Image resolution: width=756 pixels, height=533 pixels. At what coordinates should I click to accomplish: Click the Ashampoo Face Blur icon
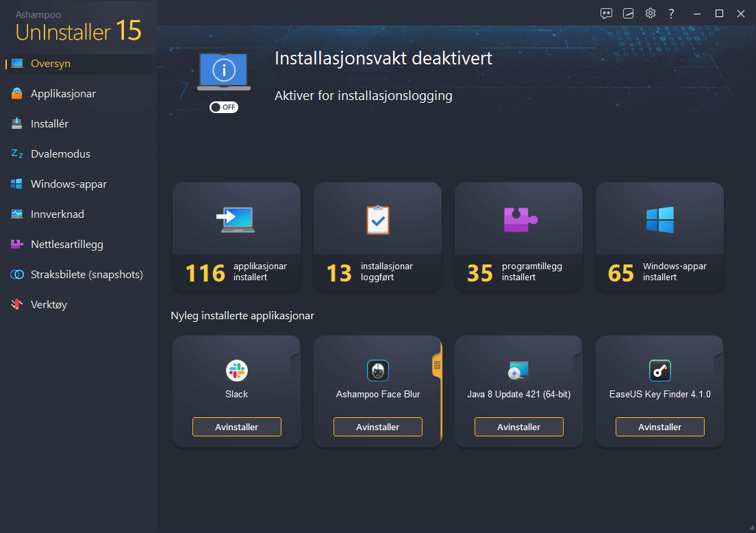[x=377, y=371]
